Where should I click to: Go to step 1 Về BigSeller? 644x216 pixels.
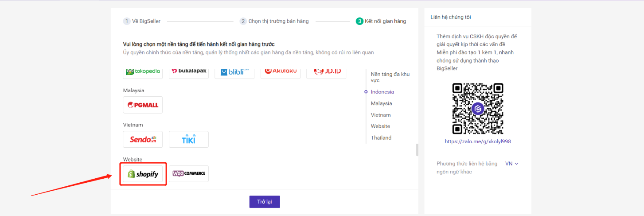(x=142, y=21)
